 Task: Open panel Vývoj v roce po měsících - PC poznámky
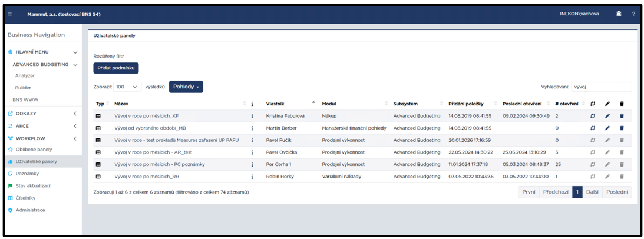[x=159, y=164]
